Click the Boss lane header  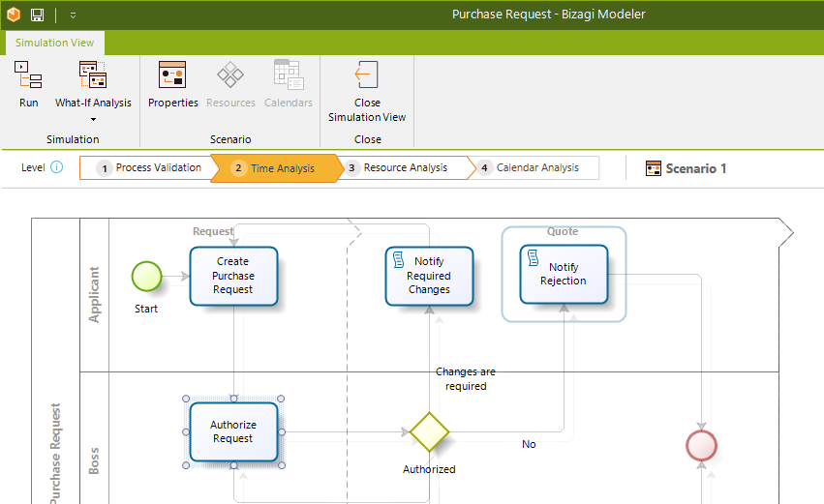tap(94, 460)
